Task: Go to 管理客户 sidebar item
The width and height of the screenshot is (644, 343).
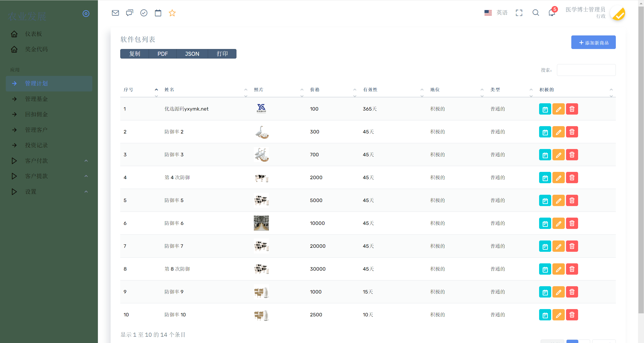Action: [49, 130]
